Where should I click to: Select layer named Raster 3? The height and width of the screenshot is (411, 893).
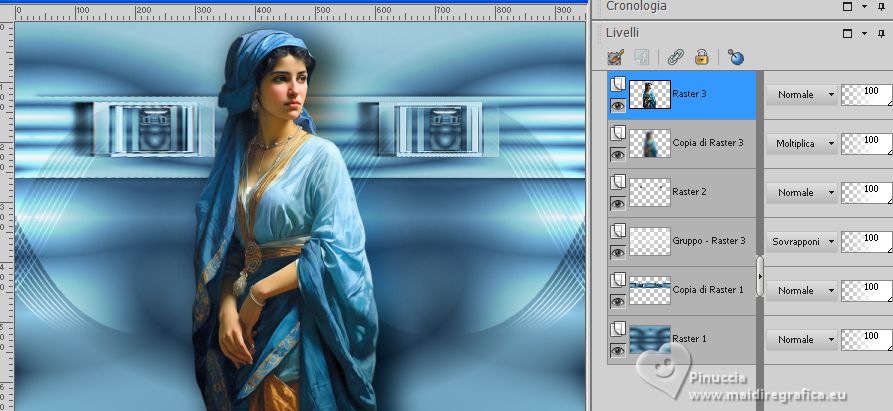pos(689,94)
